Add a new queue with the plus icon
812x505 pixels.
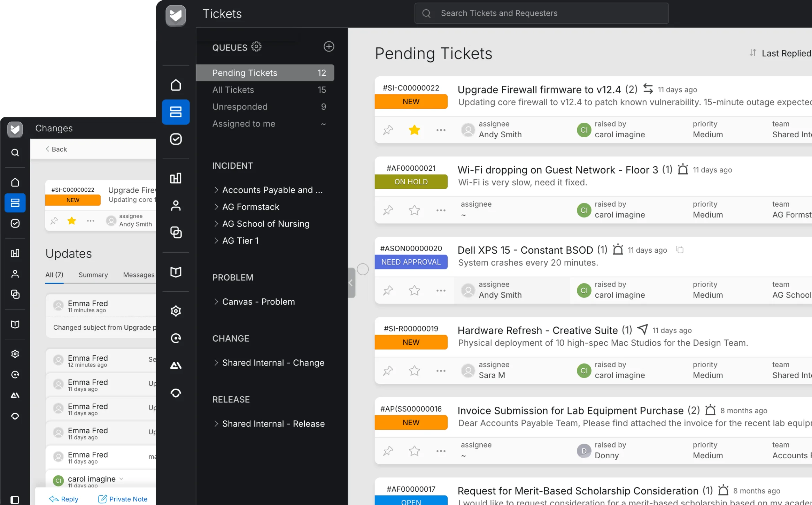[328, 47]
